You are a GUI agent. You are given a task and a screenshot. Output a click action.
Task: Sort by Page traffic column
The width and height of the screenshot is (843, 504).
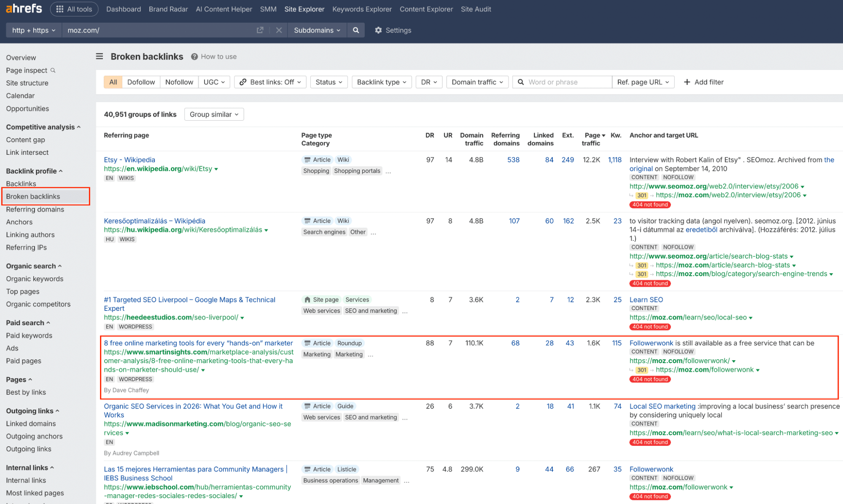pyautogui.click(x=594, y=135)
